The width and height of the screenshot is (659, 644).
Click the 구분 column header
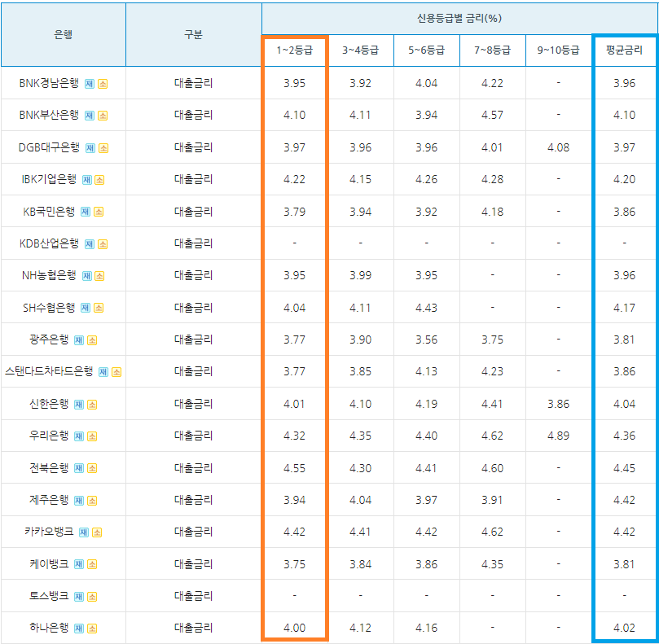(194, 34)
